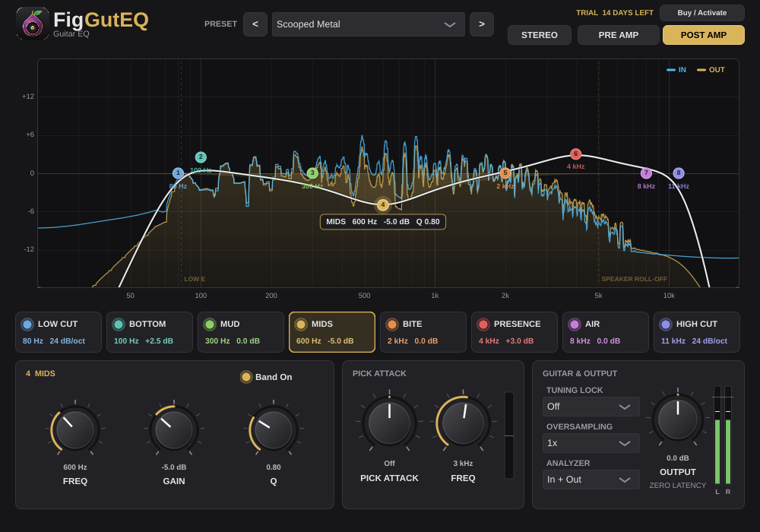Click the pick attack vertical meter

[509, 435]
